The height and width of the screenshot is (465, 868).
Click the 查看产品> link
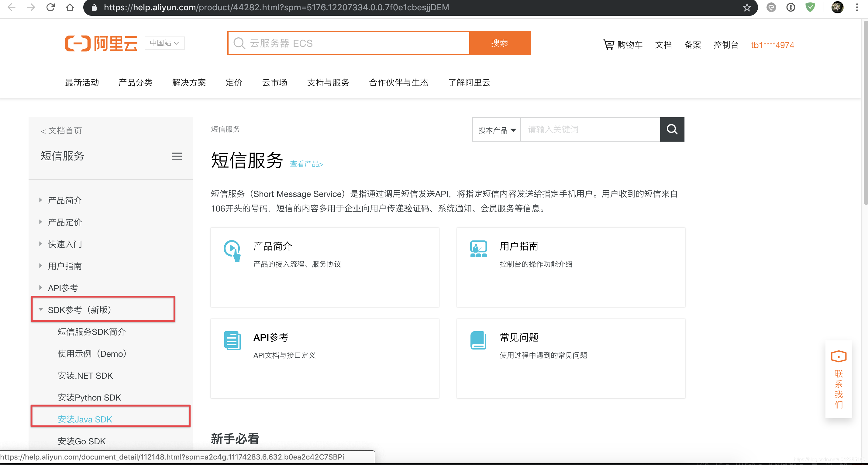[x=306, y=164]
